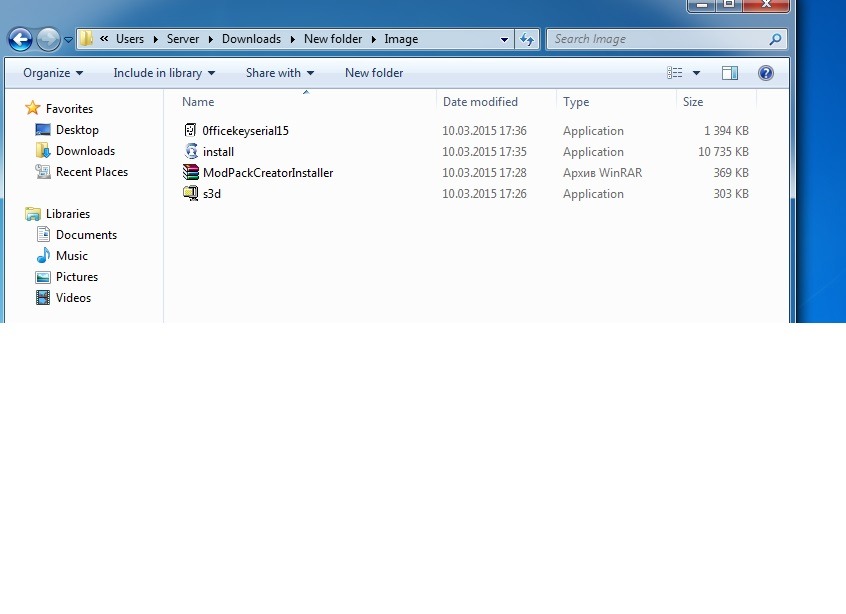Click the Pictures library icon
This screenshot has width=846, height=614.
[43, 277]
